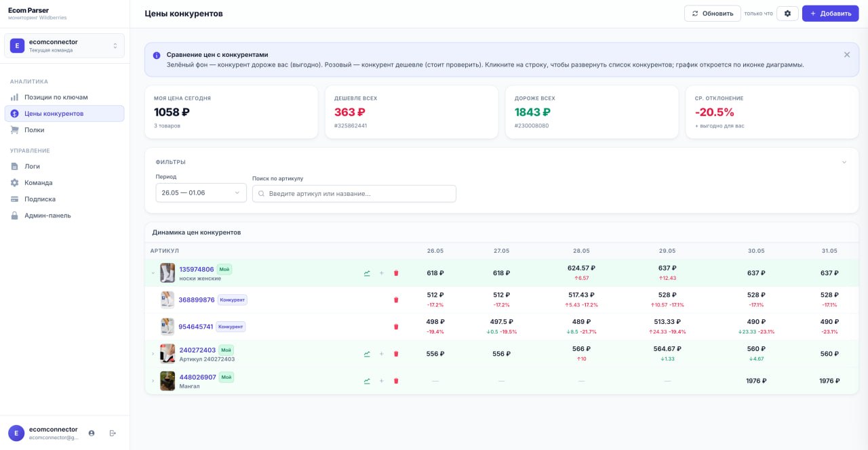
Task: Click the Добавить button
Action: point(830,14)
